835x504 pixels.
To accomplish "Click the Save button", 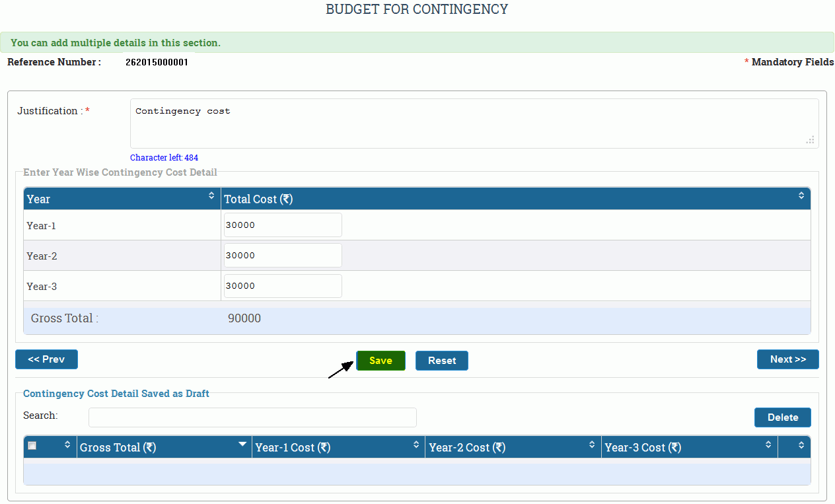I will click(x=381, y=361).
